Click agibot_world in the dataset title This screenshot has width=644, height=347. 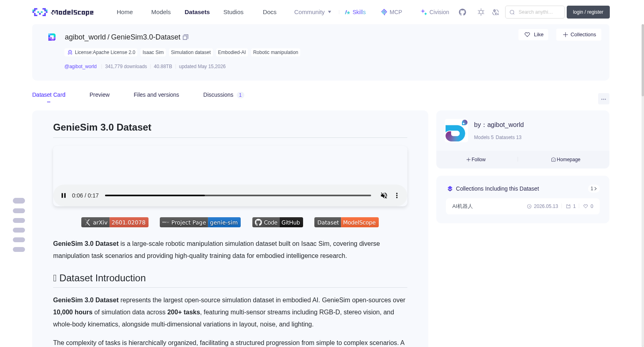[x=85, y=37]
